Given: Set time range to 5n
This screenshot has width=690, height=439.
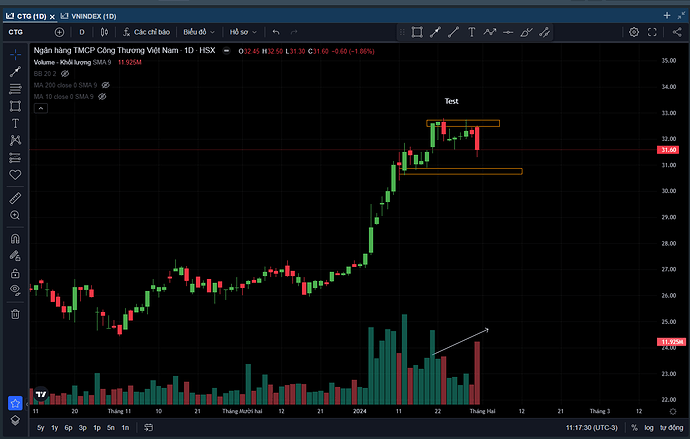Looking at the screenshot, I should [x=111, y=428].
